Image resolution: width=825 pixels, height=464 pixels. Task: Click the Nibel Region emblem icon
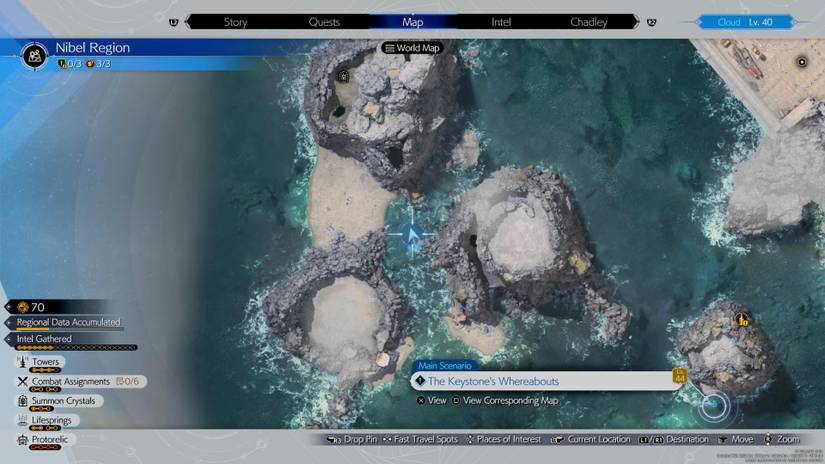[x=36, y=55]
